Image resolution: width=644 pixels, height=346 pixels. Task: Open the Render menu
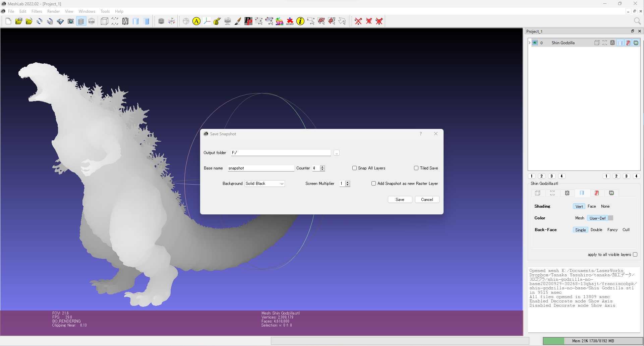click(x=53, y=11)
